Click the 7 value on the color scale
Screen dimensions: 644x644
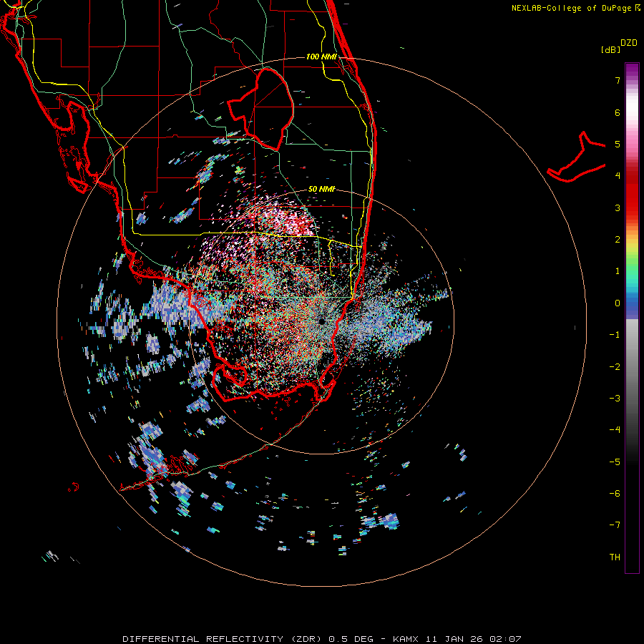coord(618,80)
